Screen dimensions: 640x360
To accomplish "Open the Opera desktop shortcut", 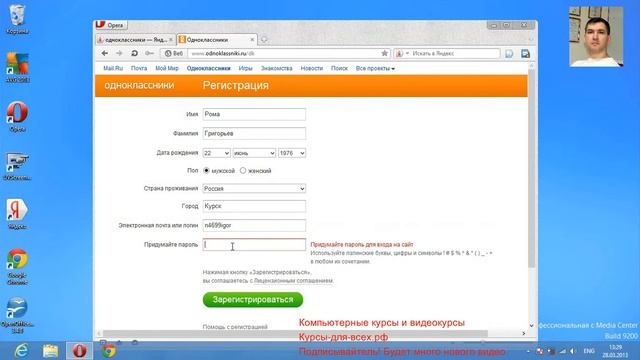I will (x=17, y=117).
